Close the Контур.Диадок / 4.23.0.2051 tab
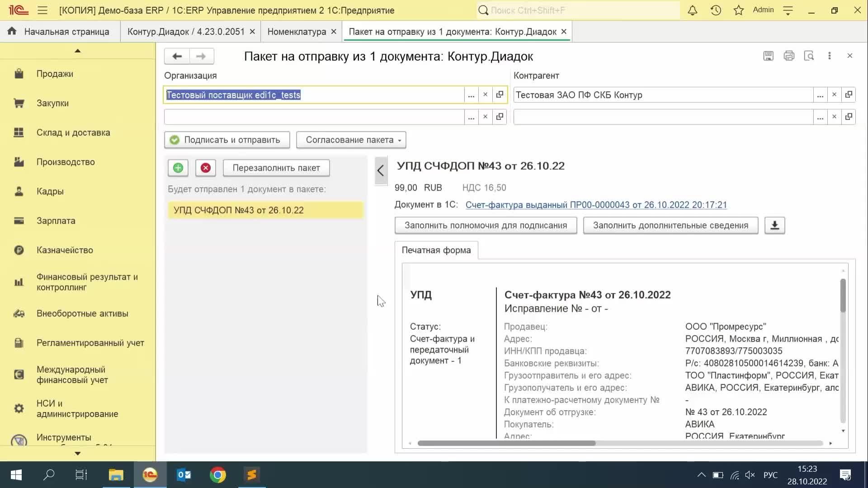This screenshot has width=868, height=488. (252, 32)
